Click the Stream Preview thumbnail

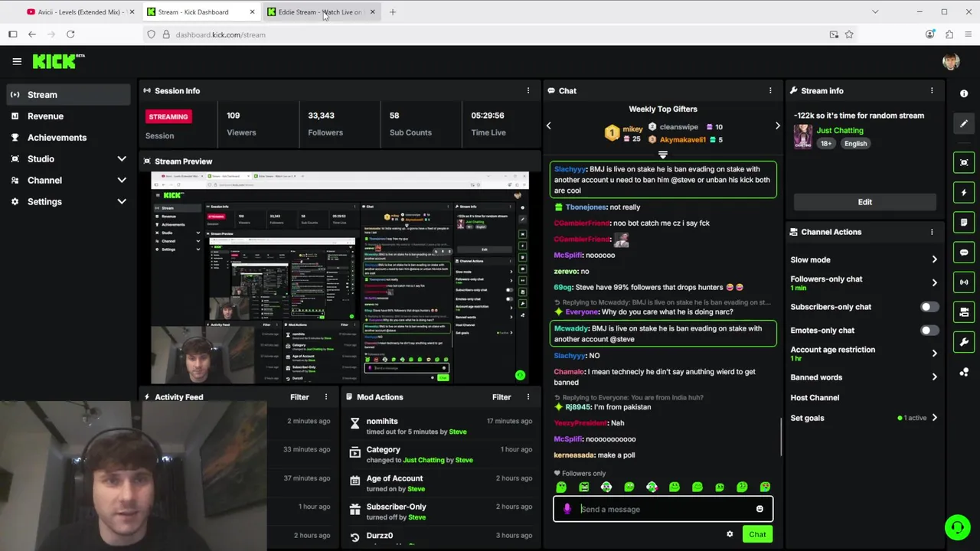click(x=340, y=278)
